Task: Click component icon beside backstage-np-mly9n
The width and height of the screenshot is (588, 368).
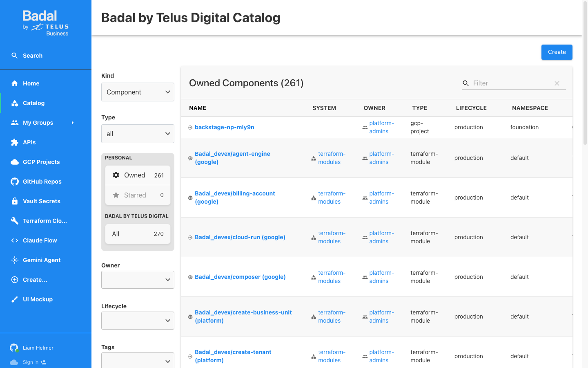Action: [x=190, y=128]
